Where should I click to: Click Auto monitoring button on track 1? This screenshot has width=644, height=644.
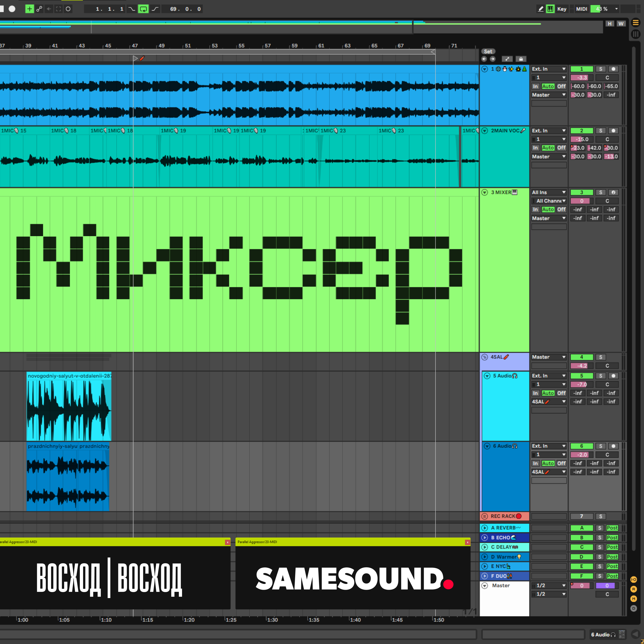click(x=548, y=86)
